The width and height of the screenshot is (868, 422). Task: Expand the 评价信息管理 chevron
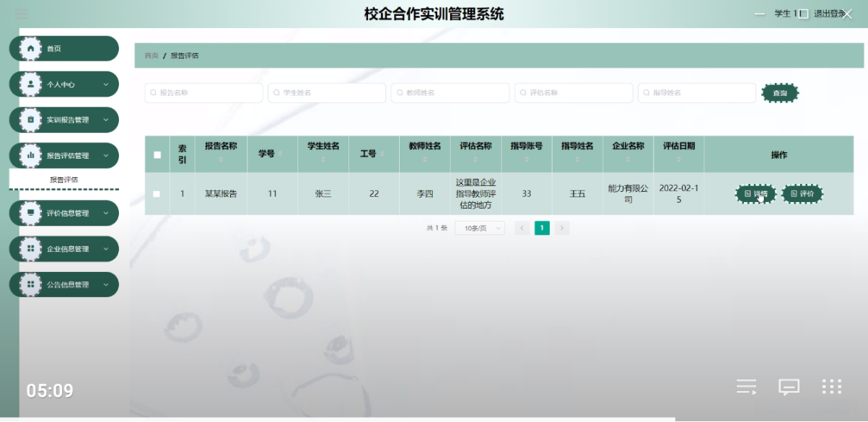coord(106,213)
